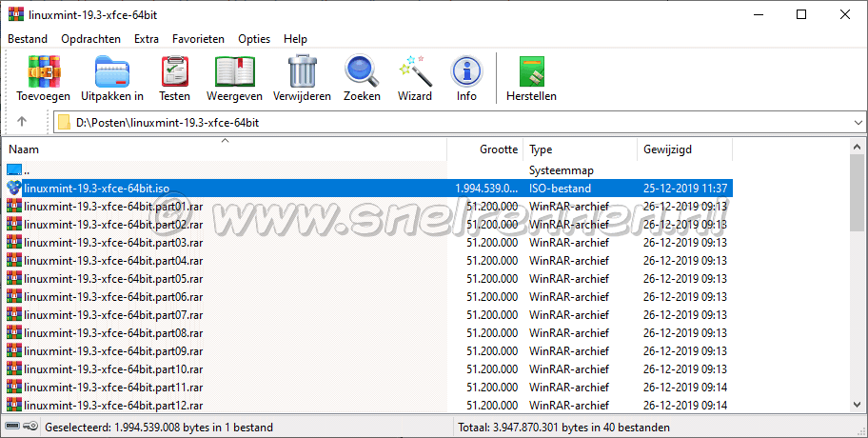Sort by Naam column header
Screen dimensions: 868x438
pos(225,149)
